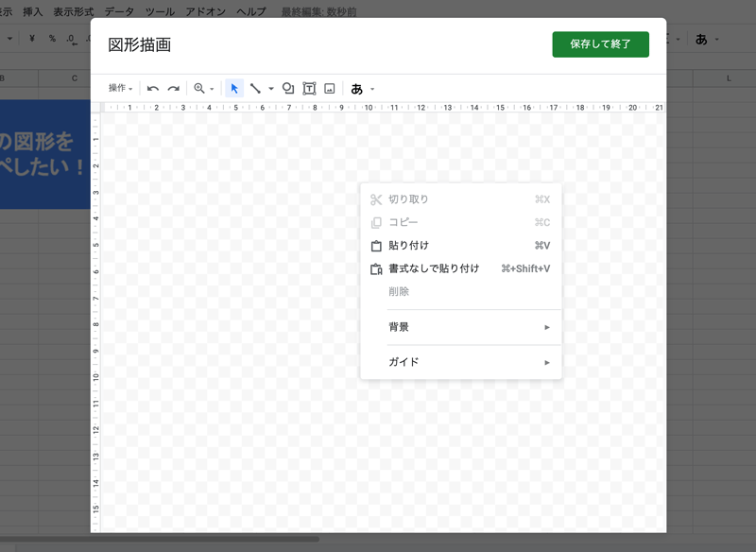Viewport: 756px width, 552px height.
Task: Open データ menu in Sheets window
Action: (x=119, y=11)
